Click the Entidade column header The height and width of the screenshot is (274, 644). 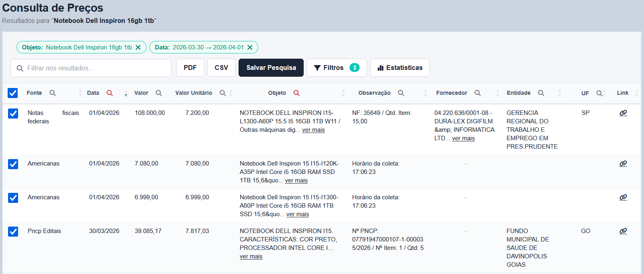point(518,93)
